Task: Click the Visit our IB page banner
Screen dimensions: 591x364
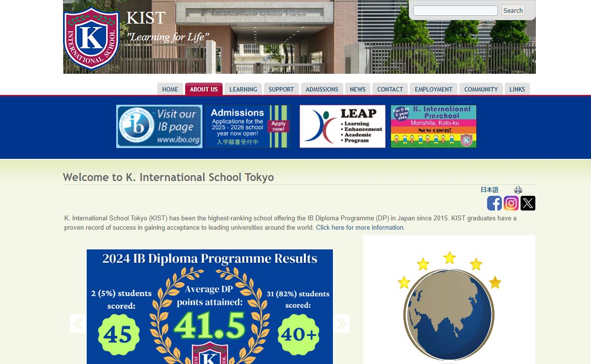Action: tap(159, 126)
